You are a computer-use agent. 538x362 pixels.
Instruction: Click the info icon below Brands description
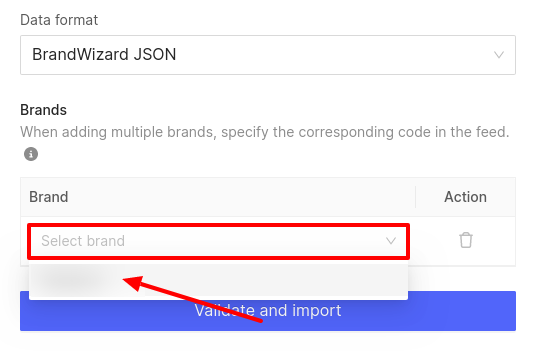[x=31, y=154]
